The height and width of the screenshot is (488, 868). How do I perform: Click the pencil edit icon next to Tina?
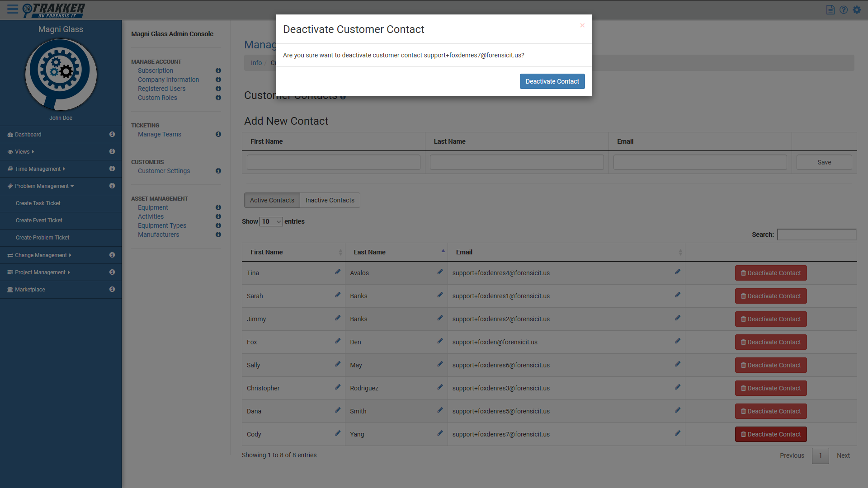click(337, 272)
